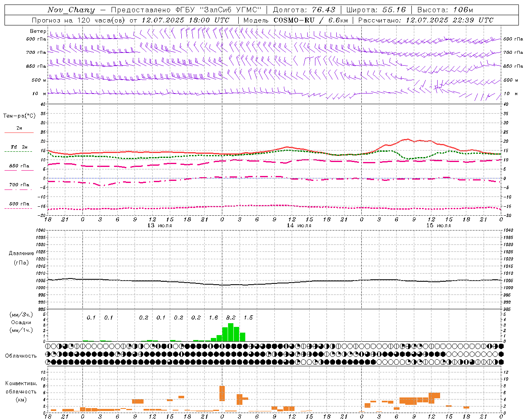Screen dimensions: 525x420
Task: Click the Td 2м dew point legend entry
Action: 19,147
